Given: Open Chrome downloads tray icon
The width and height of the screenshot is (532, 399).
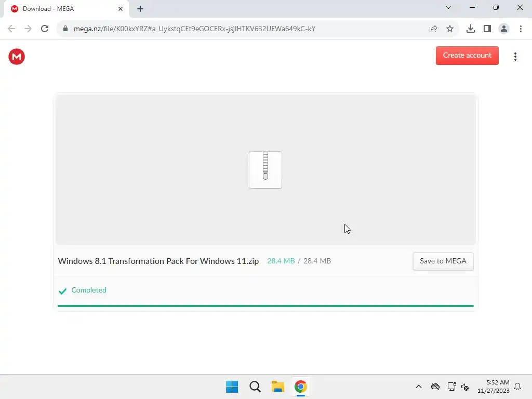Looking at the screenshot, I should [471, 29].
